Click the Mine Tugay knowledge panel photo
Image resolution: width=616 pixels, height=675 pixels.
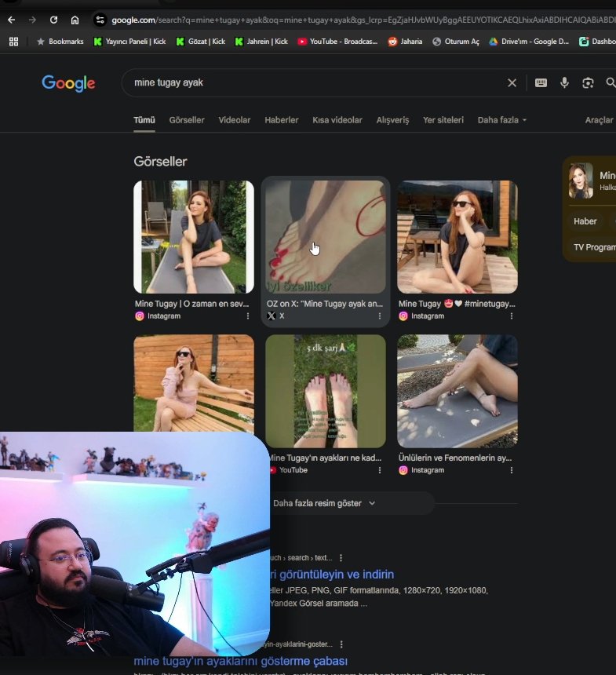coord(581,181)
